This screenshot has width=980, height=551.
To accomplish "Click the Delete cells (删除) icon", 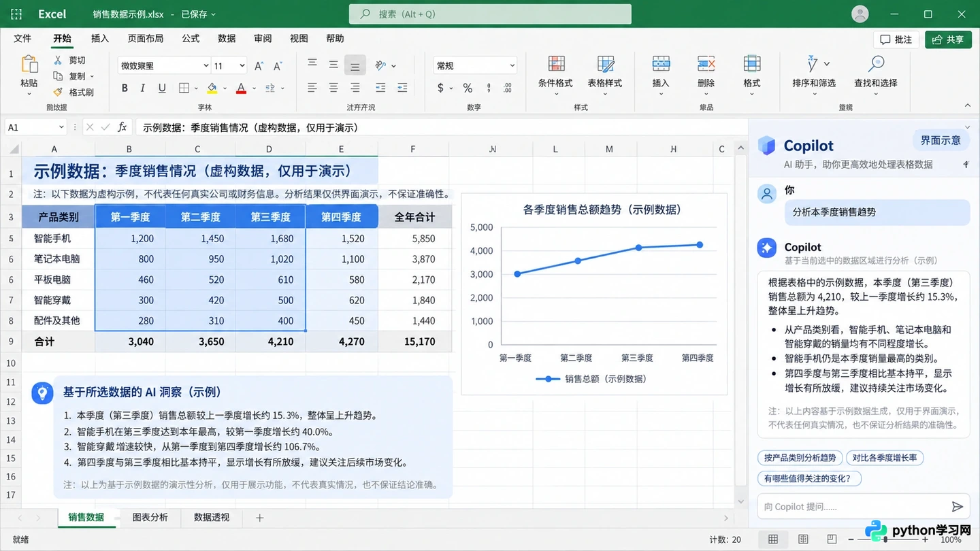I will click(x=706, y=65).
